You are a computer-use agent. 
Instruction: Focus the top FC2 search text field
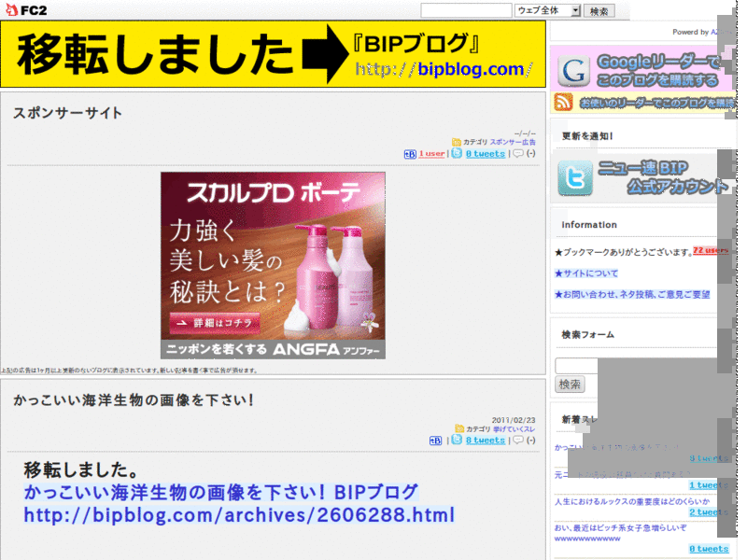pos(466,10)
